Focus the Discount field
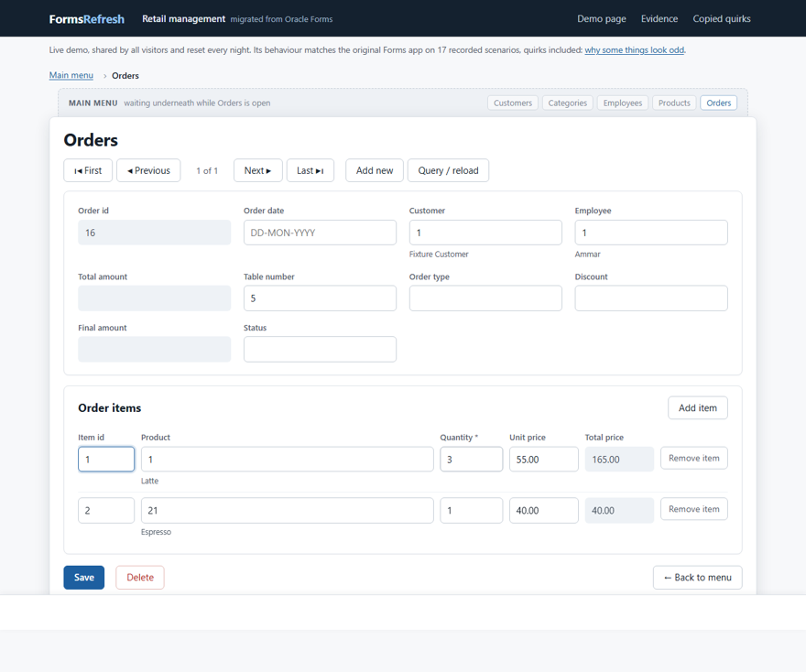 click(651, 298)
